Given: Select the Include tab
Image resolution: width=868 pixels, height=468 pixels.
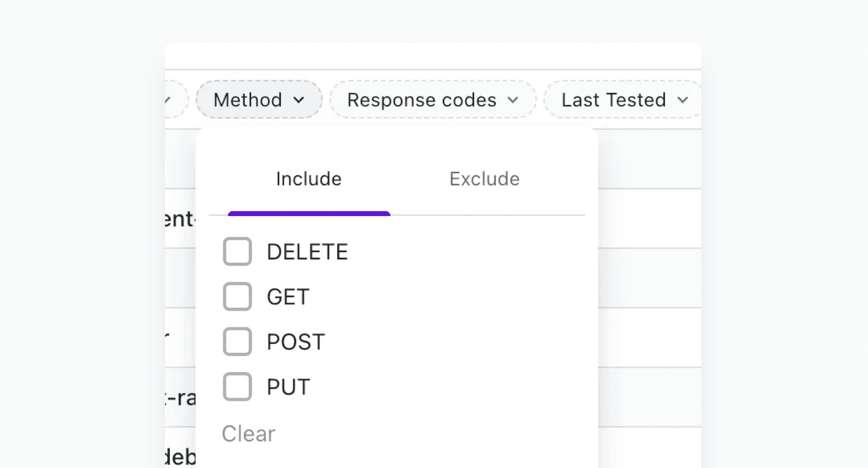Looking at the screenshot, I should point(308,178).
